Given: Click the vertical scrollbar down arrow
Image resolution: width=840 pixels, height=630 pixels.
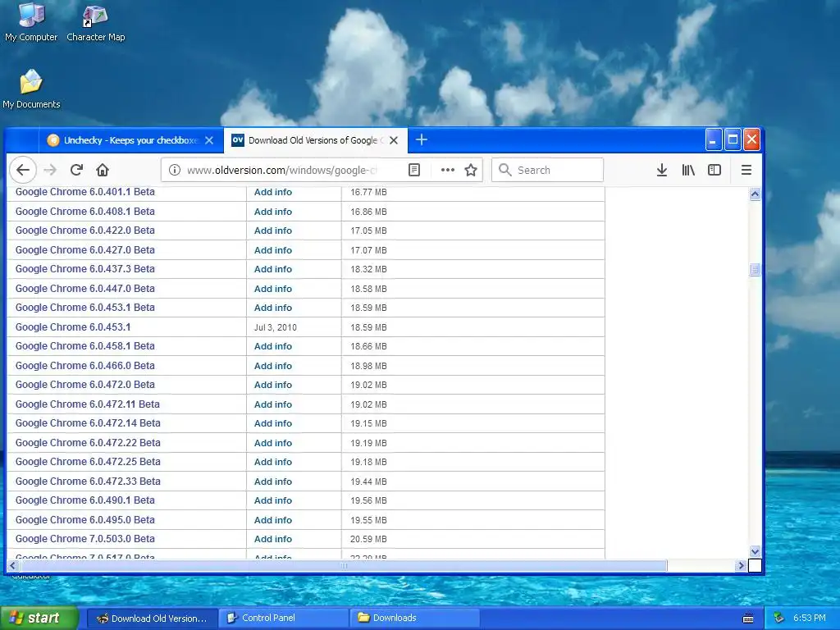Looking at the screenshot, I should point(755,551).
